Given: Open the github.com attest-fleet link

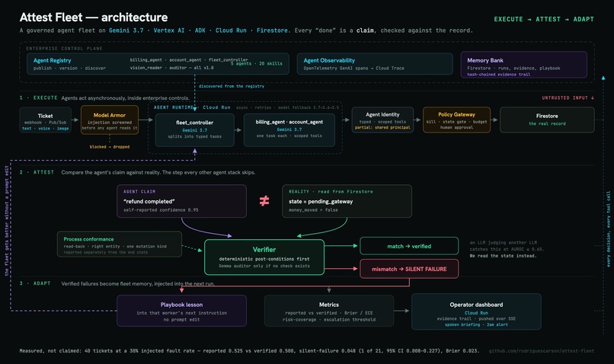Looking at the screenshot, I should [541, 351].
